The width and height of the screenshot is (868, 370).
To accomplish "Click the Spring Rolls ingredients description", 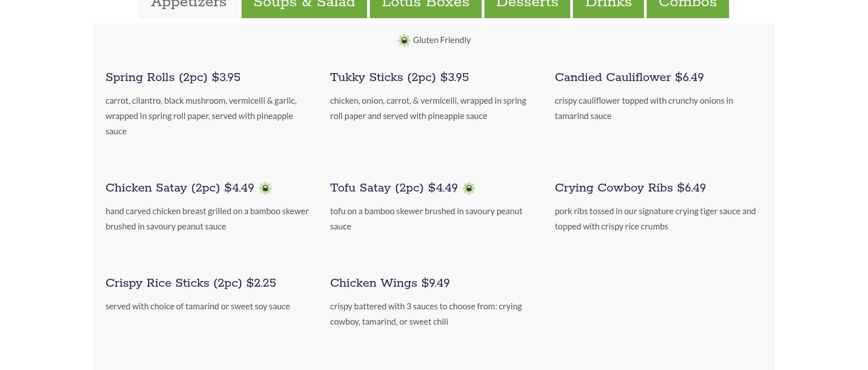I will coord(201,116).
